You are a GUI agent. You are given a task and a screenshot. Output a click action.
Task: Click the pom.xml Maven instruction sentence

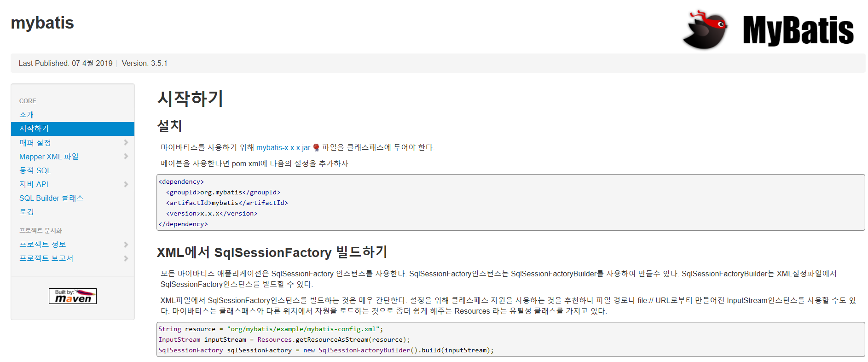coord(255,163)
